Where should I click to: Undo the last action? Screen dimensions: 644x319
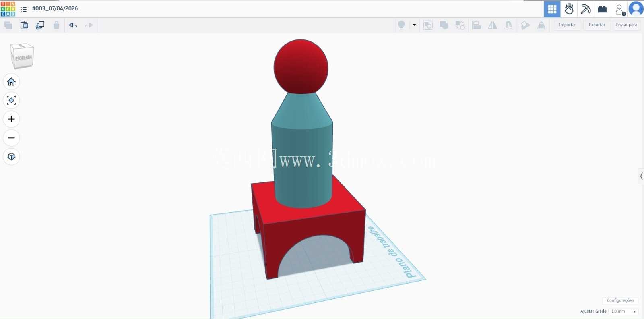click(73, 25)
